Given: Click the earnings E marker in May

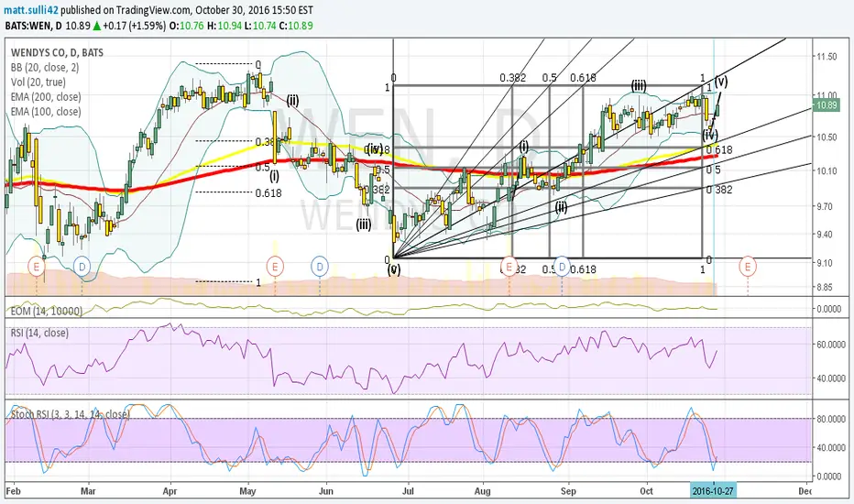Looking at the screenshot, I should click(x=275, y=267).
